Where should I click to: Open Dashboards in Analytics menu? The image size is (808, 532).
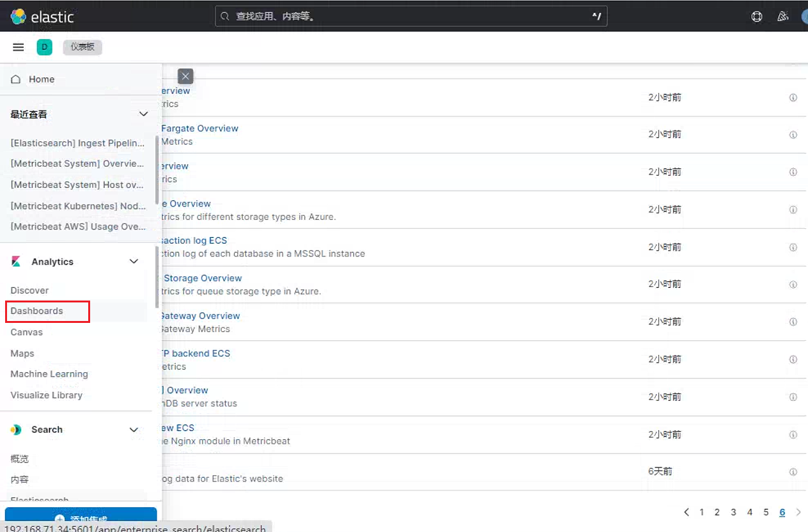point(37,311)
